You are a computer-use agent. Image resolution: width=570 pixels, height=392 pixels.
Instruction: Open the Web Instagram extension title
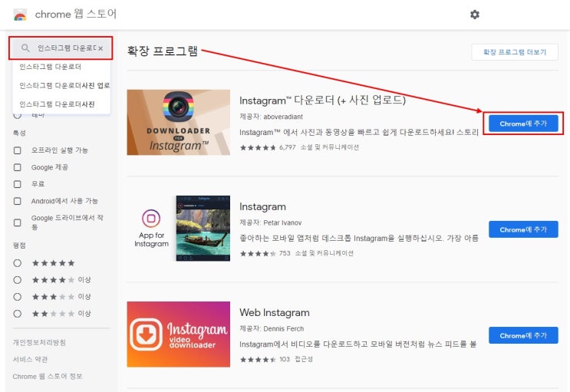point(275,313)
